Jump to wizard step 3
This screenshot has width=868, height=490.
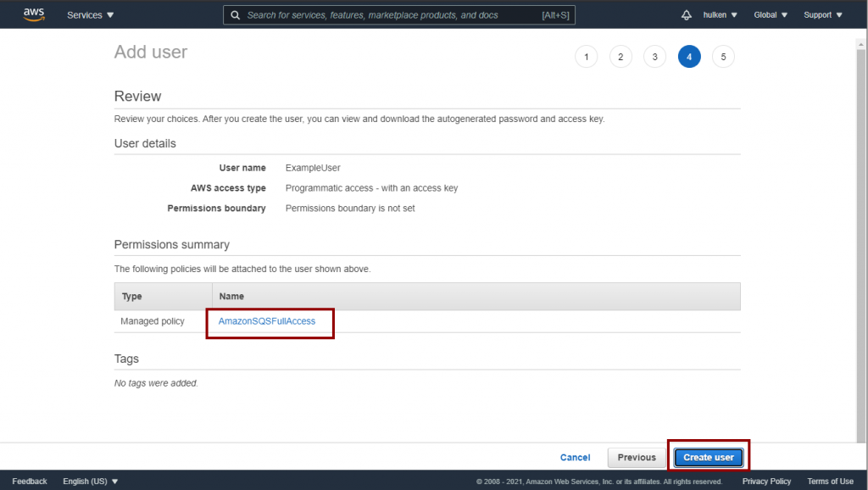click(654, 57)
